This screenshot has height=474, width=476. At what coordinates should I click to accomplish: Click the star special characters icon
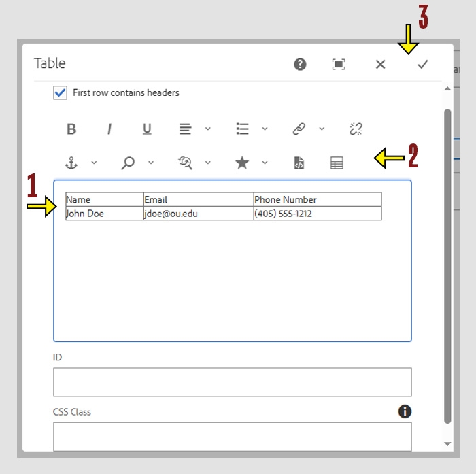pos(242,163)
